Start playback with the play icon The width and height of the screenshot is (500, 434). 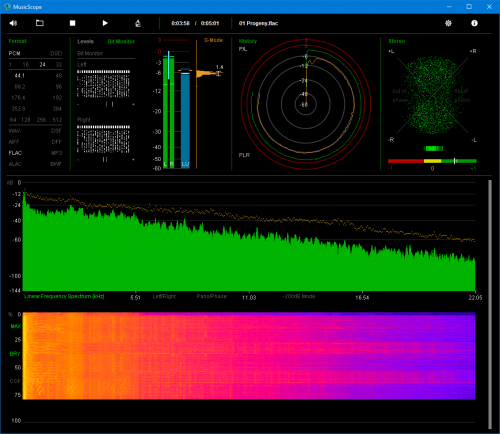tap(105, 23)
